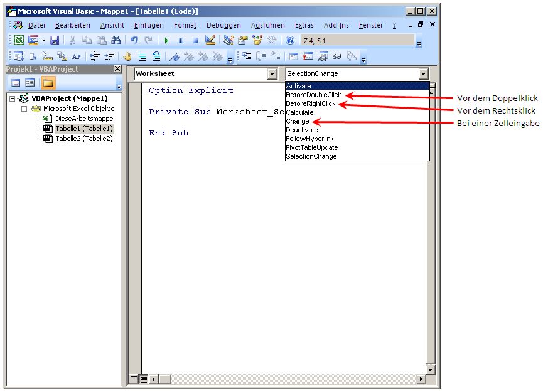This screenshot has width=543, height=392.
Task: Click the Locals Window icon
Action: click(x=294, y=56)
